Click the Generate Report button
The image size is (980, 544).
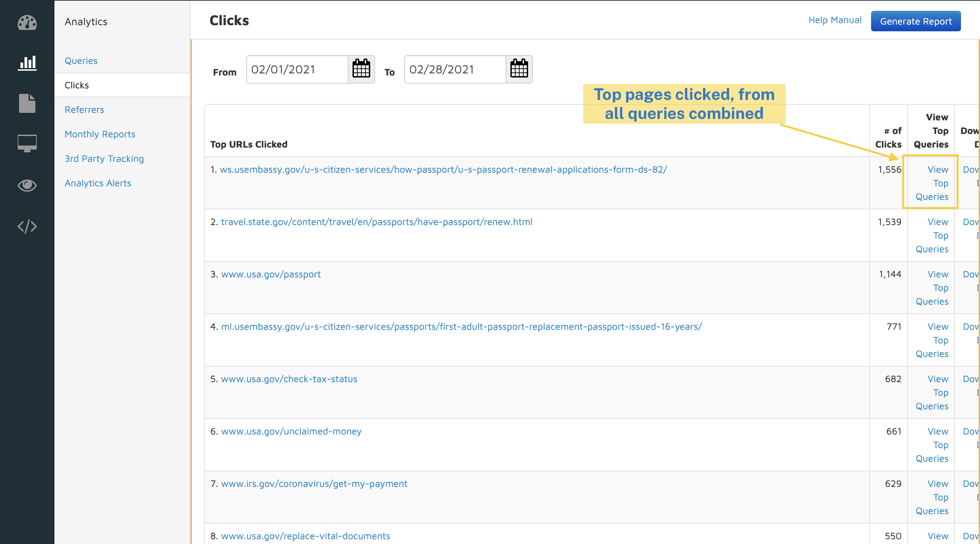tap(916, 21)
